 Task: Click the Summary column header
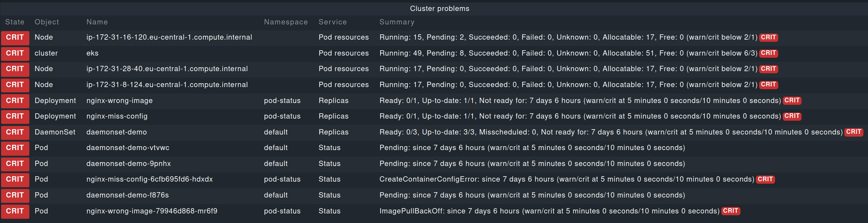pos(397,22)
